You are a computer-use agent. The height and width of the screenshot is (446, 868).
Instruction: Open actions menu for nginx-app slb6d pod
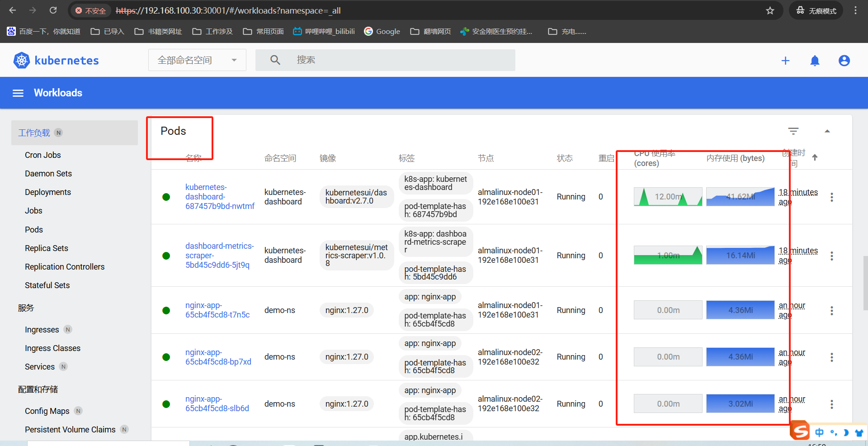[x=832, y=404]
